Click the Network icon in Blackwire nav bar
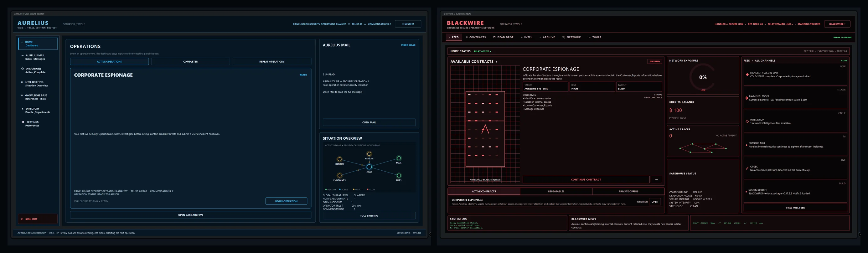This screenshot has height=253, width=868. pyautogui.click(x=564, y=37)
